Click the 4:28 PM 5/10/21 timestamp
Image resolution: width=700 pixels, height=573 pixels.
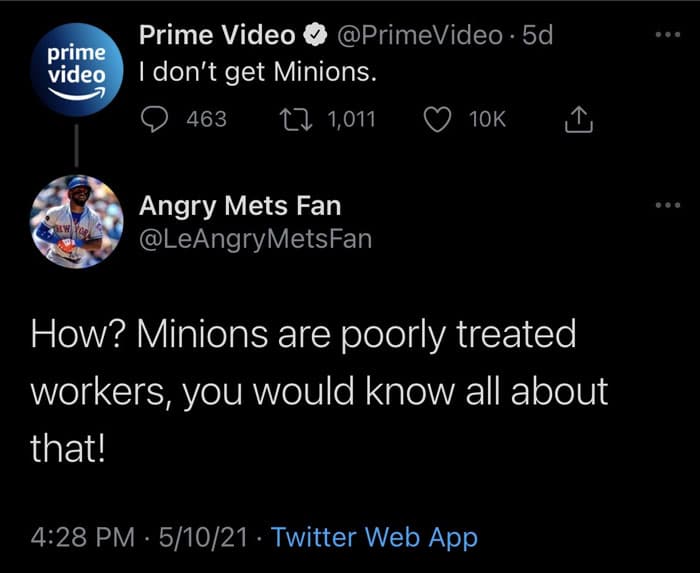tap(139, 537)
